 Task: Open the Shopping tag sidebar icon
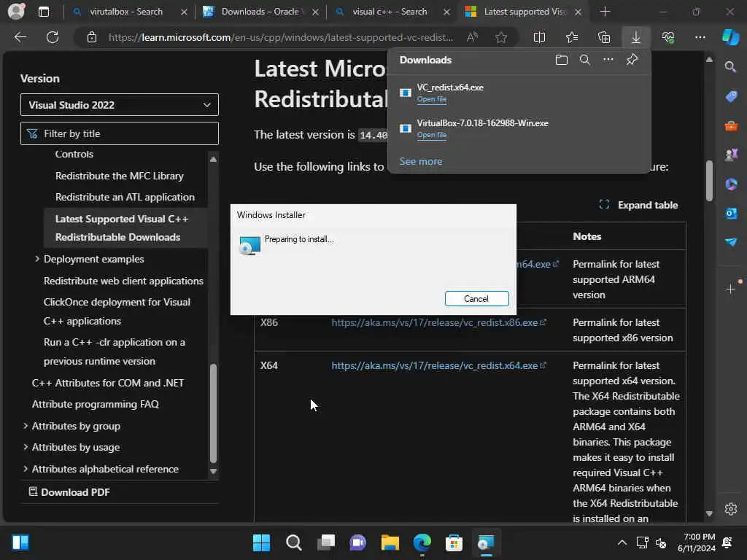[x=731, y=96]
